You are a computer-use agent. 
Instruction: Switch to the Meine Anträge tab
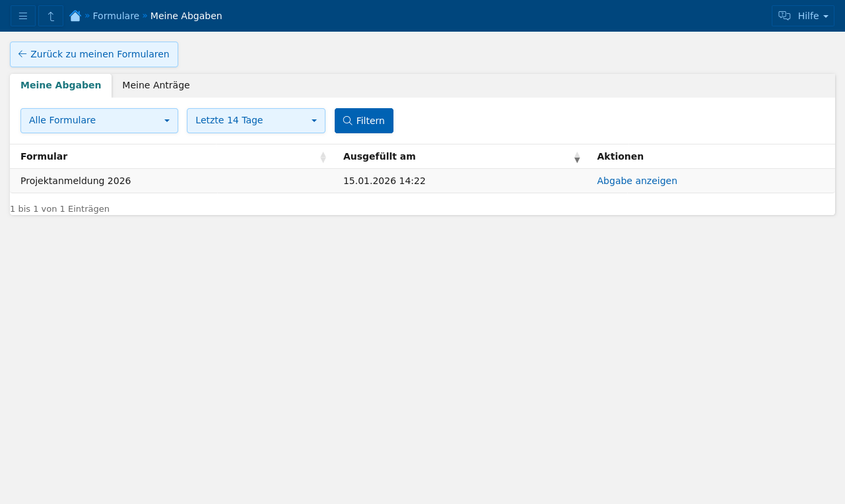[x=156, y=86]
